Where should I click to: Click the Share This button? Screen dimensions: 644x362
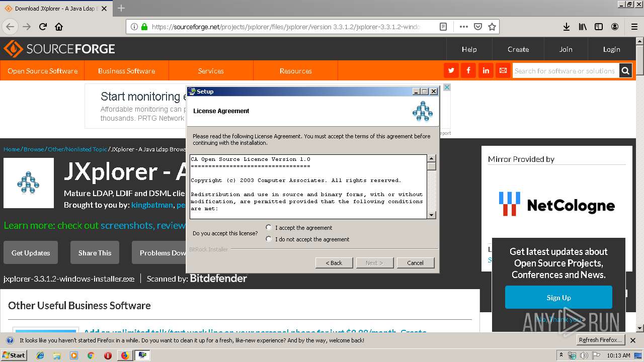pos(95,253)
